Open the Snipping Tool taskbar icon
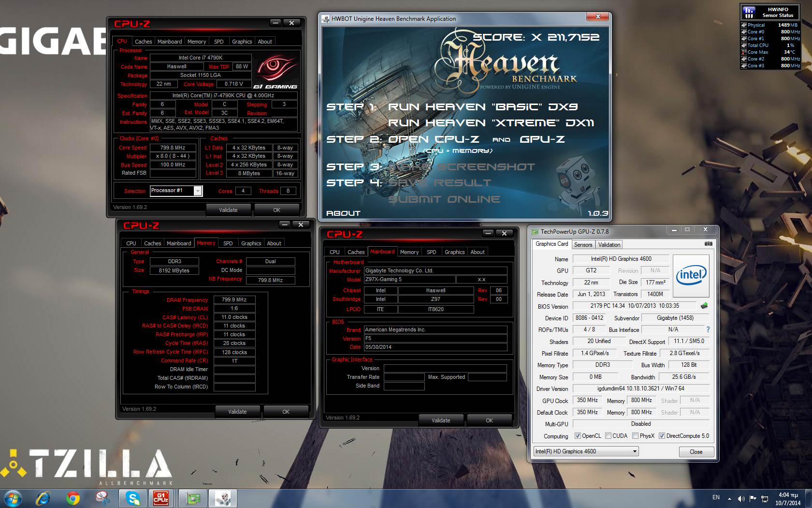This screenshot has height=508, width=812. point(102,498)
